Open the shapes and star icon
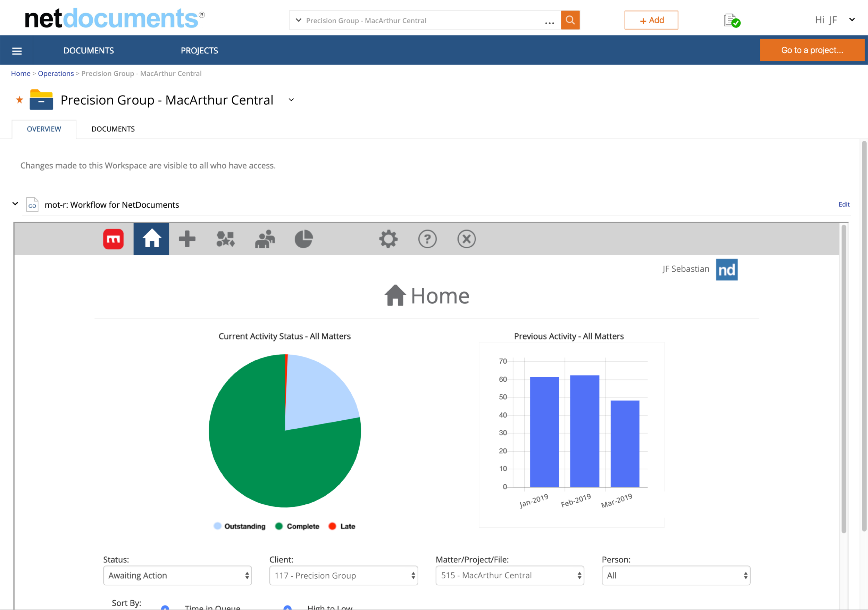 [x=226, y=239]
